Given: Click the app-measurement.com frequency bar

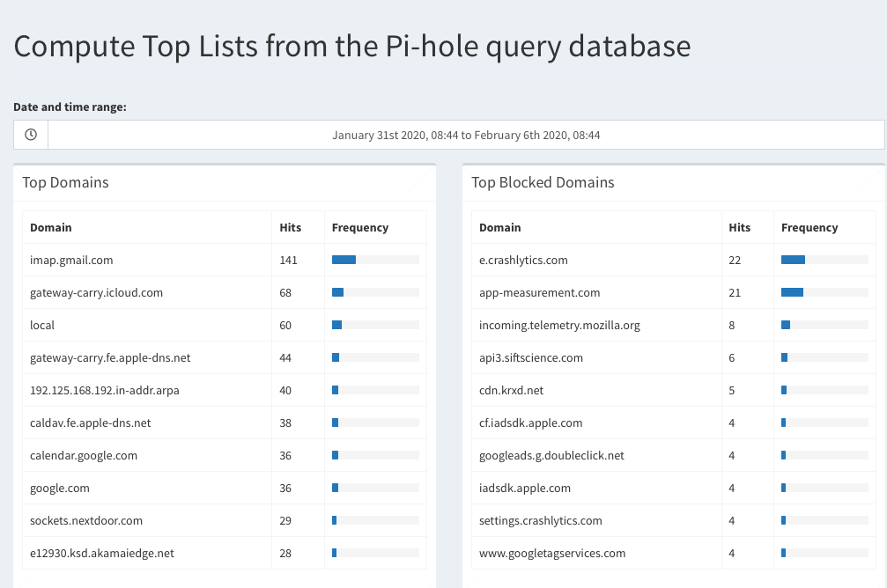Looking at the screenshot, I should (x=824, y=292).
